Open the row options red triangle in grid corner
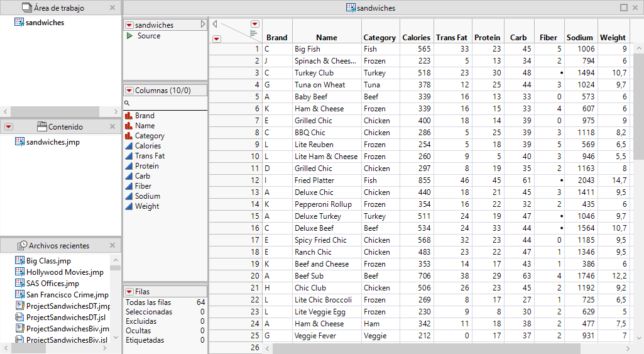 coord(216,39)
